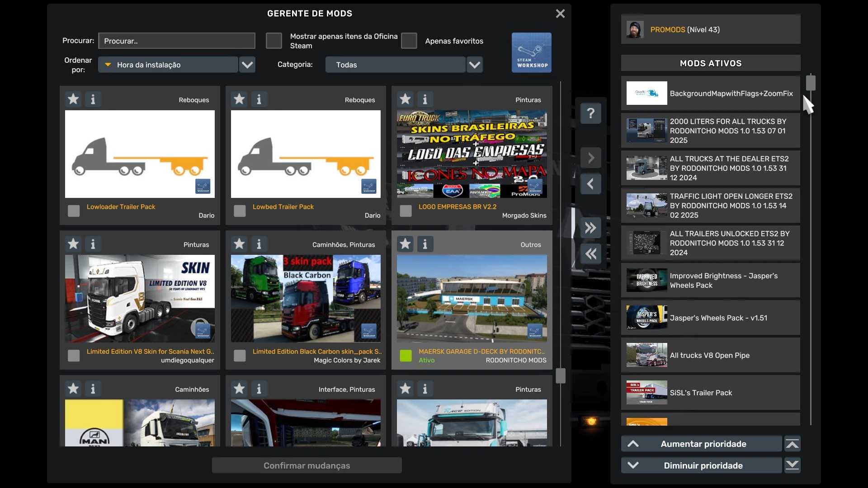Image resolution: width=868 pixels, height=488 pixels.
Task: Toggle Apenas favoritos checkbox
Action: [x=409, y=41]
